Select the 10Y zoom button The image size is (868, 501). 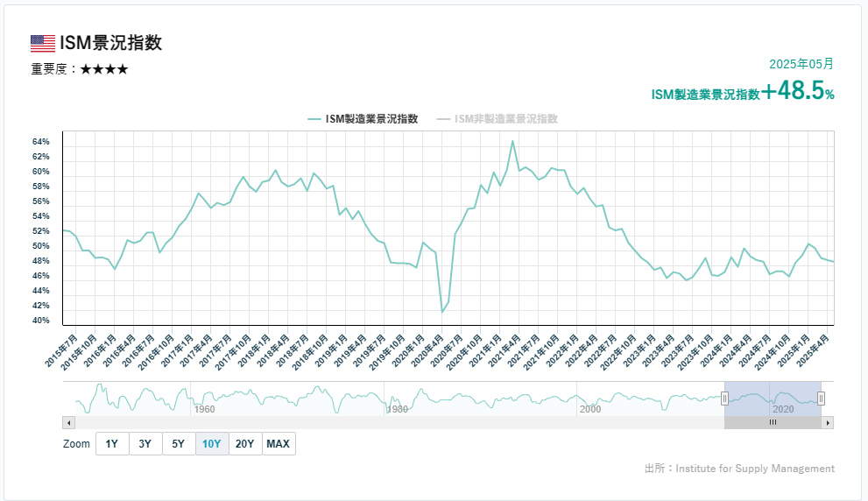coord(211,444)
